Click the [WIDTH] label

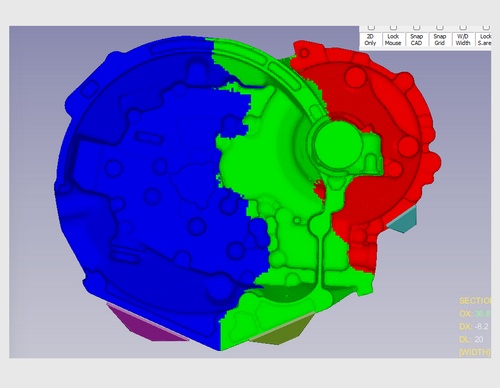point(475,352)
